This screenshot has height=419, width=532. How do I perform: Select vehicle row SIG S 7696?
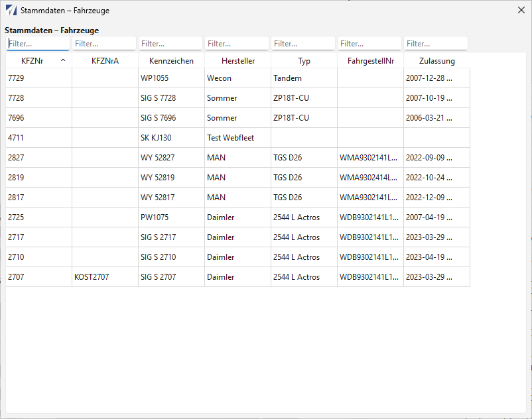coord(238,117)
